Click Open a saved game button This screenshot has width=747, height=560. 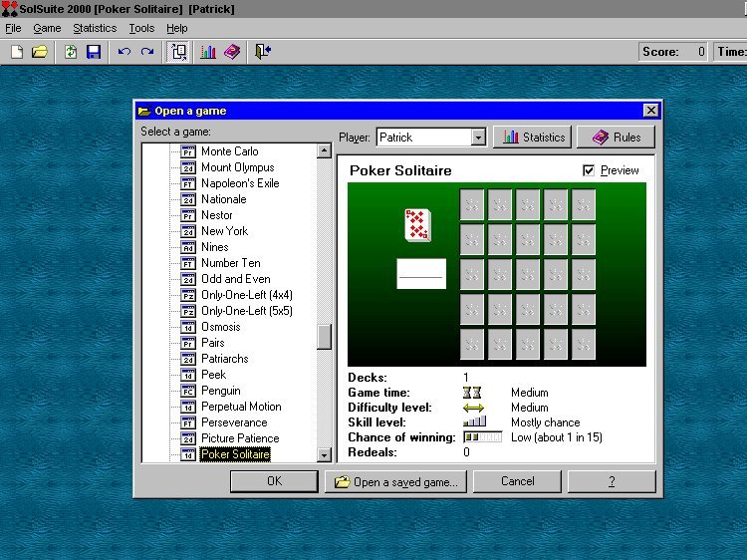(395, 482)
